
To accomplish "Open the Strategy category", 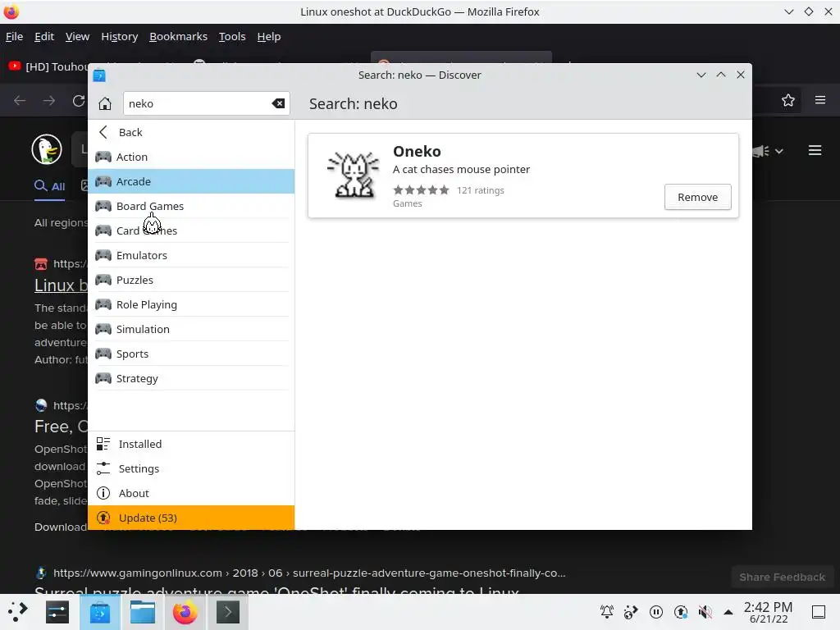I will click(191, 379).
